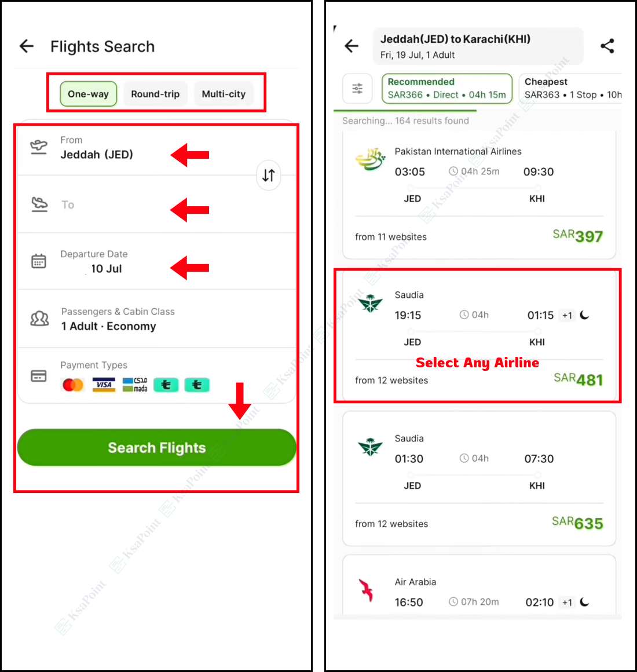
Task: Enable Multi-city trip type
Action: 224,93
